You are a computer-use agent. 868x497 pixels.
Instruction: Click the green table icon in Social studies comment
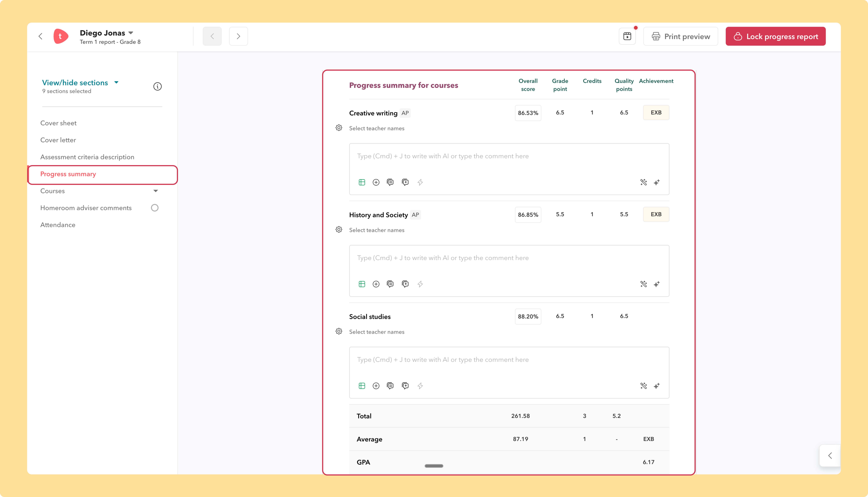coord(362,386)
